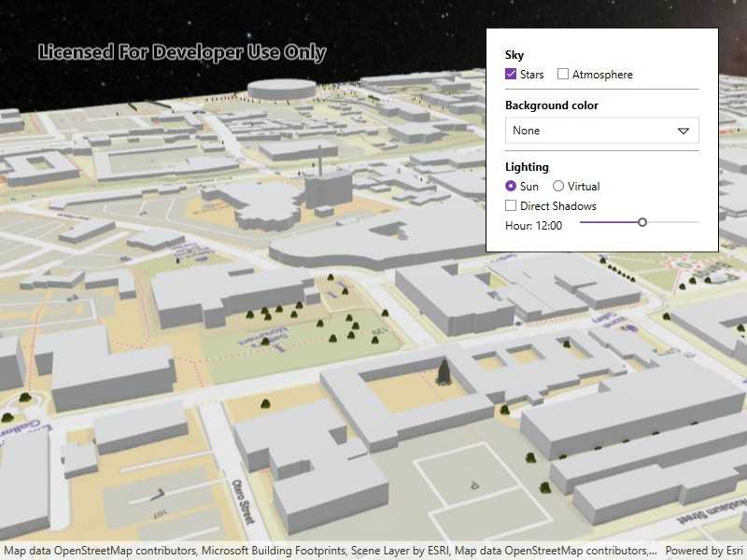Click the Lighting section heading

[x=528, y=166]
